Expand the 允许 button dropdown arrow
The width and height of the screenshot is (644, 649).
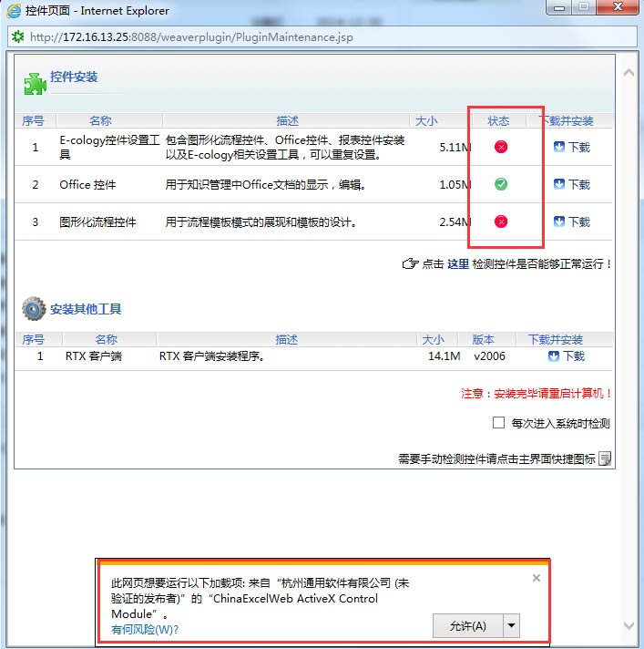[512, 625]
